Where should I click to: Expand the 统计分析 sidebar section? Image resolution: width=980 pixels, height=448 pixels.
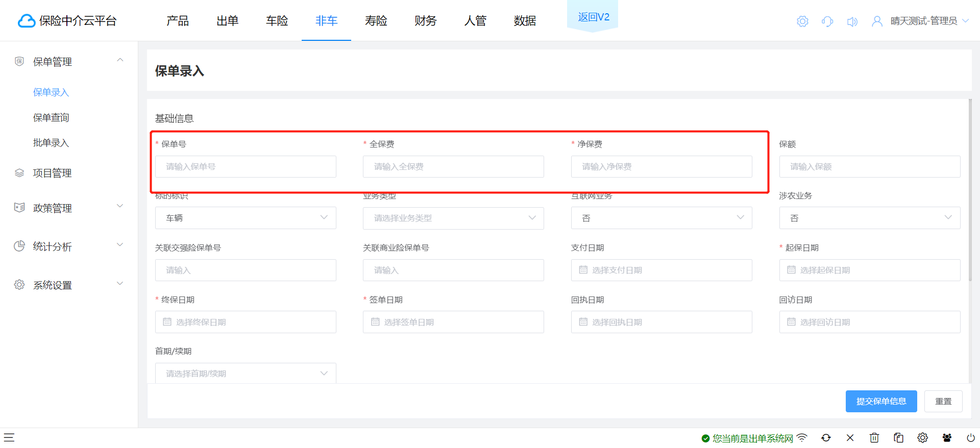click(120, 245)
